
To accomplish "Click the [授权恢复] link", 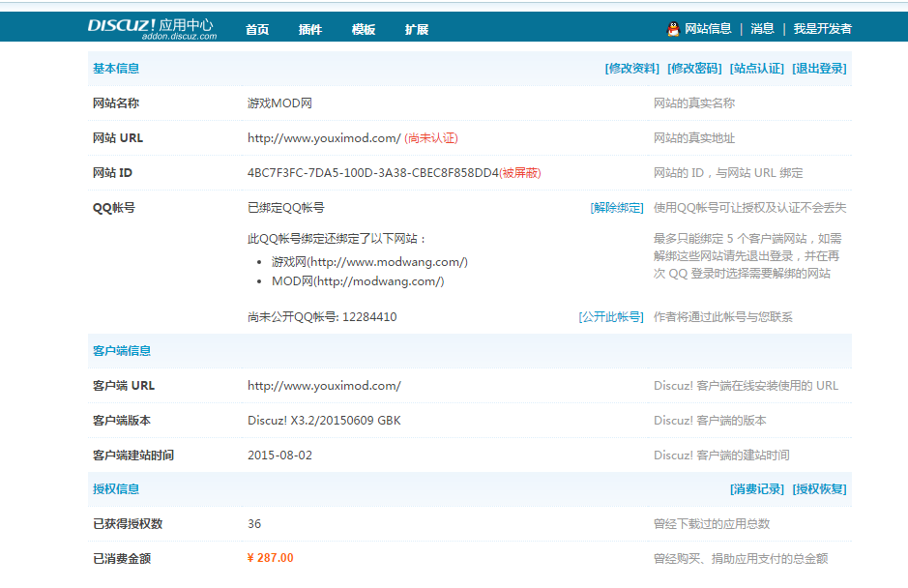I will click(x=819, y=489).
